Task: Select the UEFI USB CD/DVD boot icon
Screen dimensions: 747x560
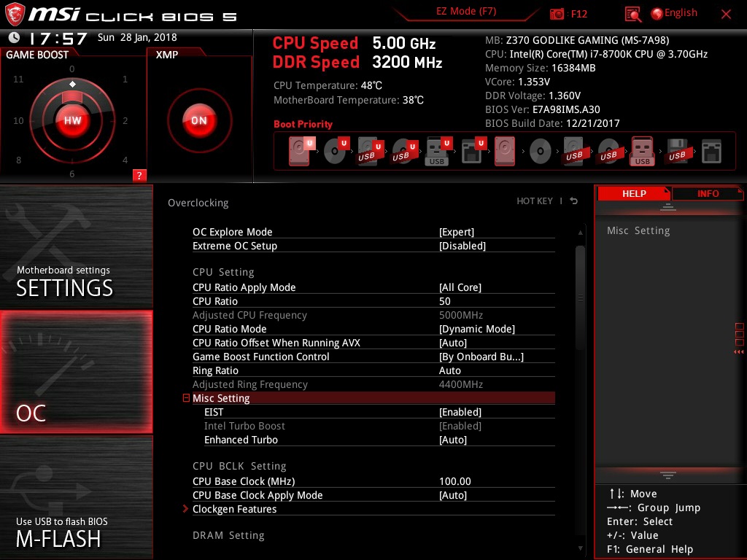Action: click(405, 151)
